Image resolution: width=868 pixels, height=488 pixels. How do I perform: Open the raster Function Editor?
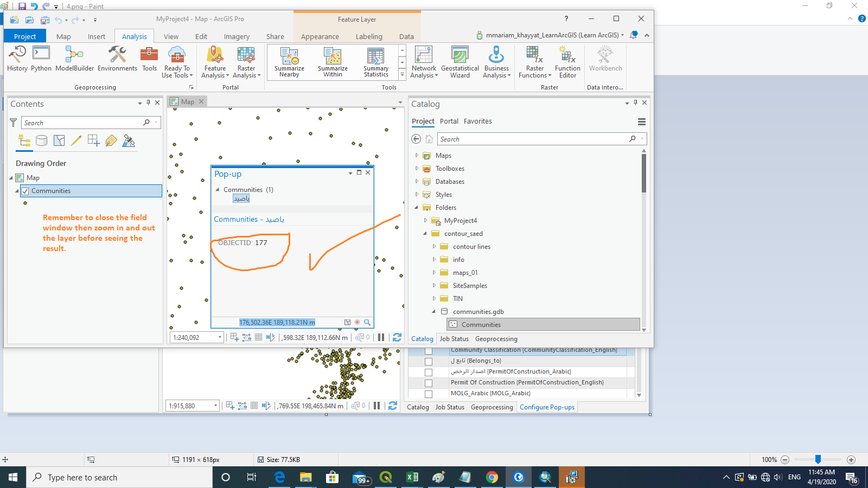coord(567,62)
